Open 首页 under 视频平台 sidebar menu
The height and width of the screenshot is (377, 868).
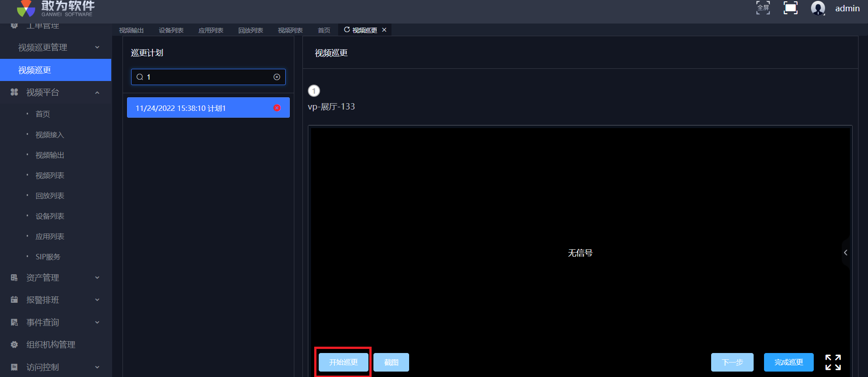(43, 114)
